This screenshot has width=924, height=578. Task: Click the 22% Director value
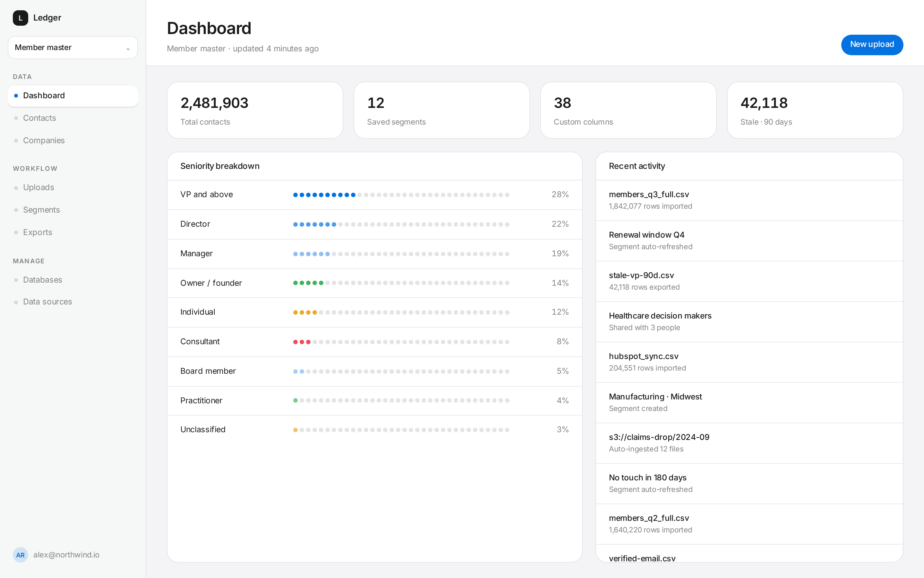pyautogui.click(x=560, y=223)
